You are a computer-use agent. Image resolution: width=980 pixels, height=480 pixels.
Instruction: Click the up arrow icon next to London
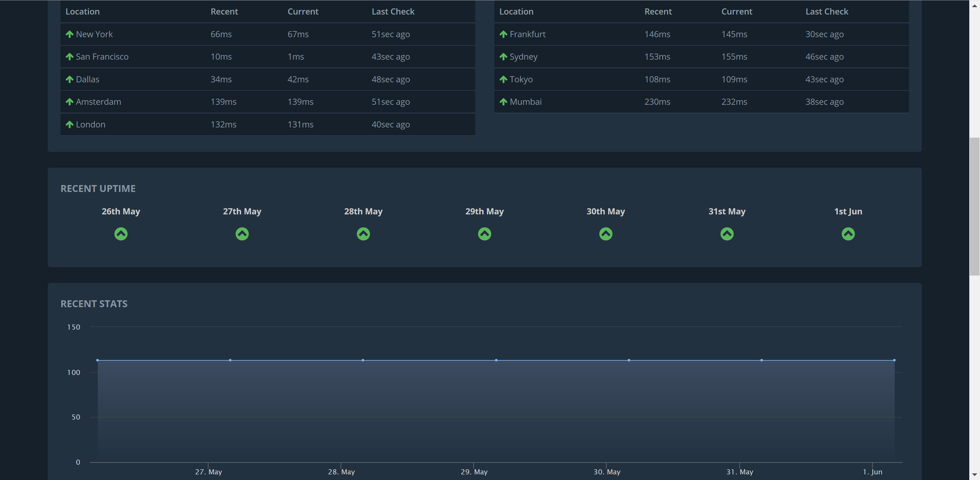(x=69, y=124)
